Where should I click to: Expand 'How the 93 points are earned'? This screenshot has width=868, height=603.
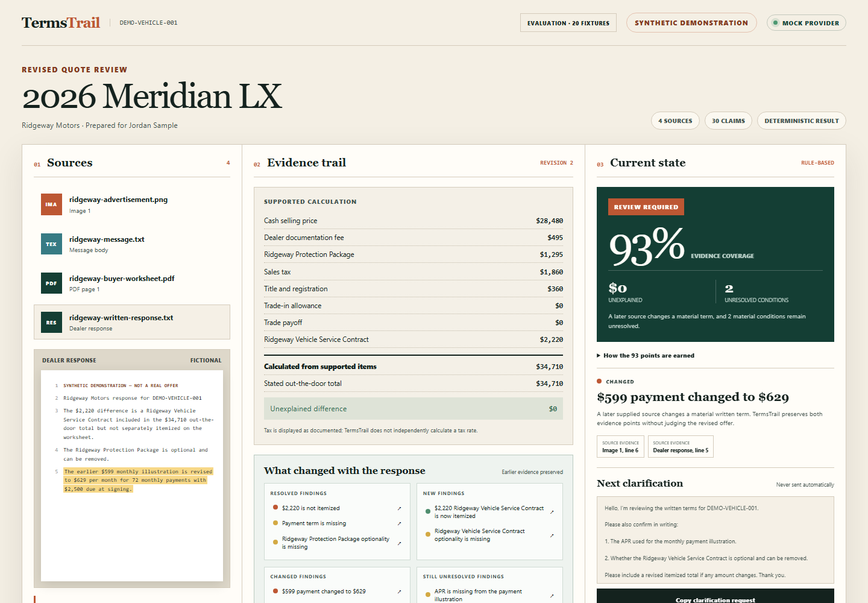[x=646, y=356]
